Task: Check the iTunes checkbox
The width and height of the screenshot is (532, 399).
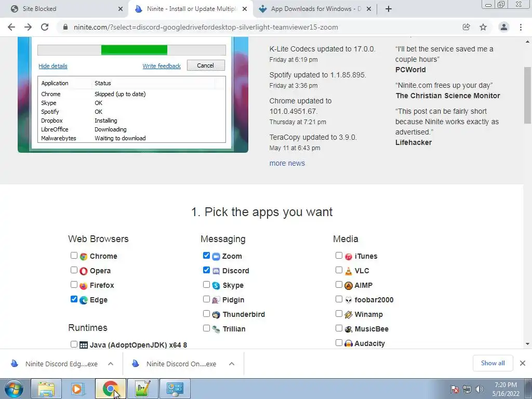Action: coord(339,256)
